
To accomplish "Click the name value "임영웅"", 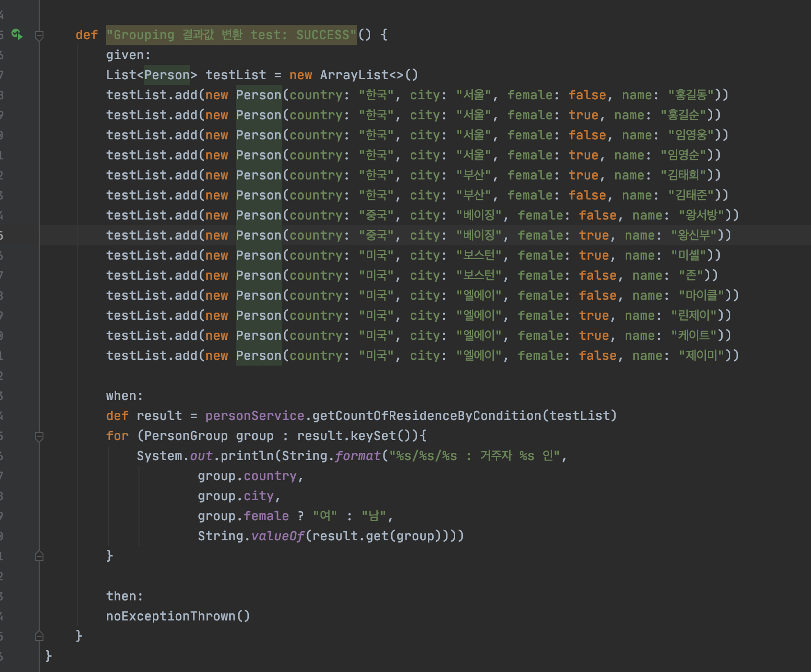I will (x=691, y=135).
